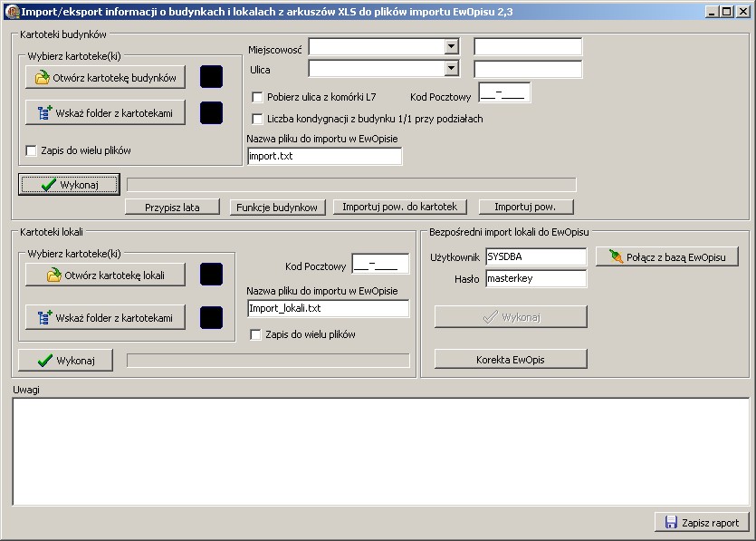
Task: Open the building card file via Otwórz kartotekę budynków
Action: point(105,77)
